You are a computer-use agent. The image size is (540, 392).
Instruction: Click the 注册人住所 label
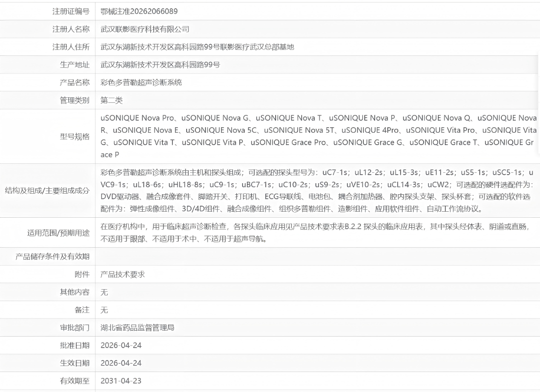pos(71,47)
